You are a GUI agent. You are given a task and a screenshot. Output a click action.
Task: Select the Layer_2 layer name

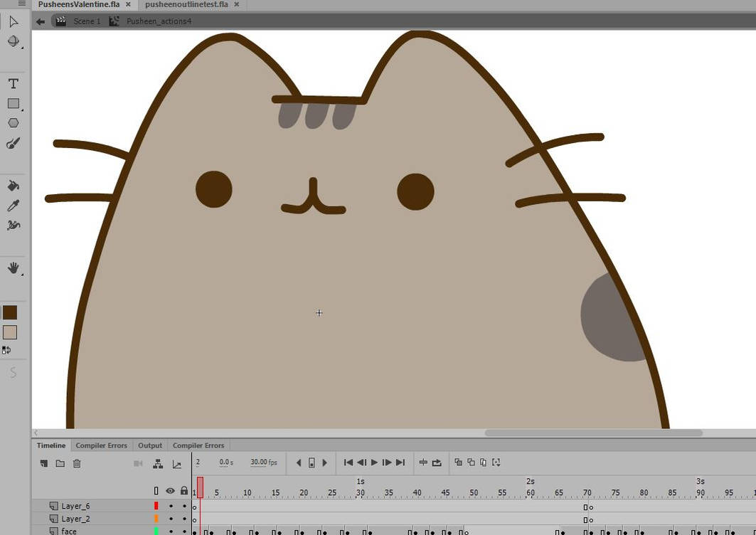[75, 519]
